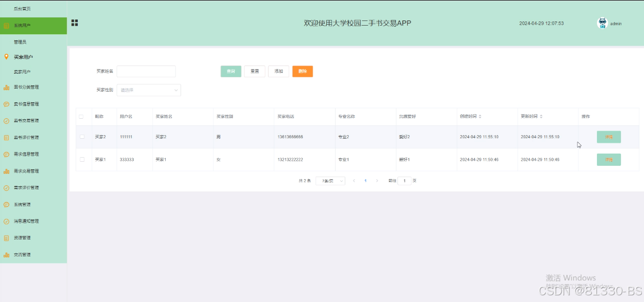
Task: Go to previous page arrow
Action: [353, 181]
